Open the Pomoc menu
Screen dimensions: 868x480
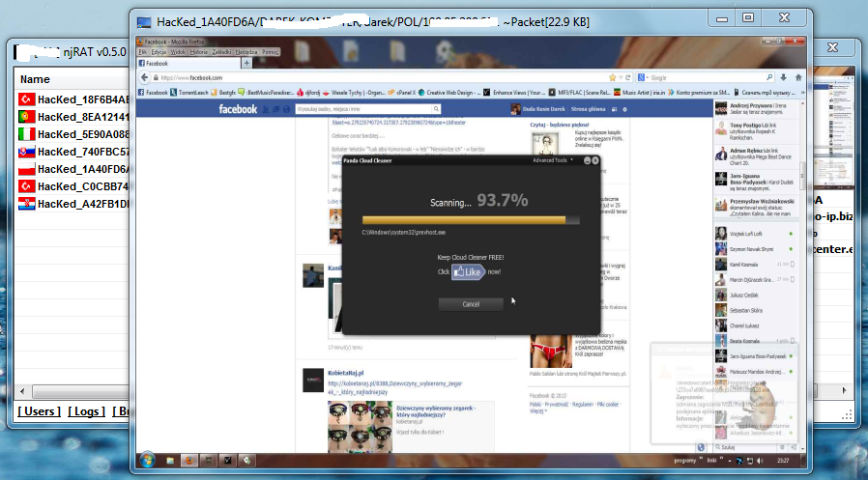click(270, 52)
